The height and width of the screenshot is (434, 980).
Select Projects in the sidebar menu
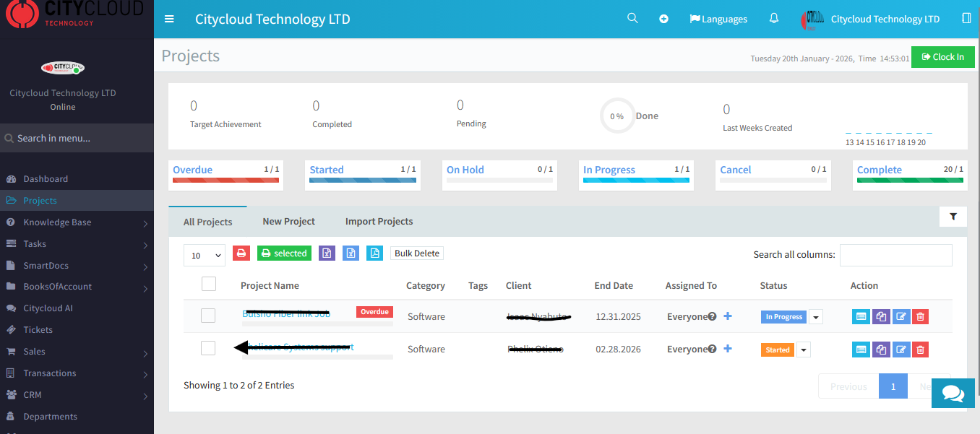(x=77, y=201)
